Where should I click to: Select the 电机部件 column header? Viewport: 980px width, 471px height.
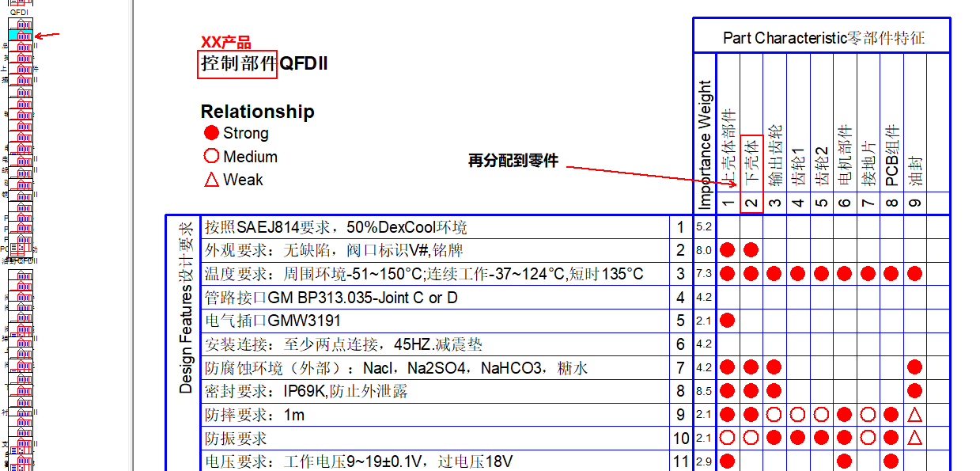(845, 156)
